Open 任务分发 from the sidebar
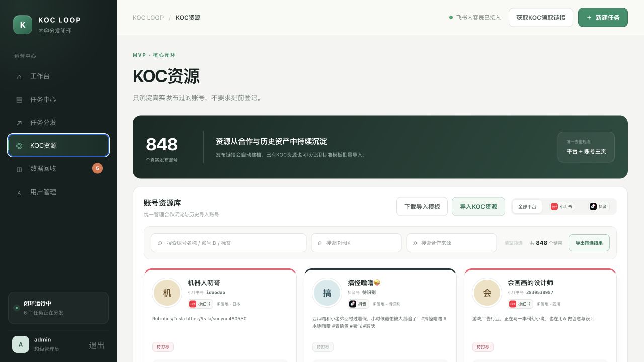644x362 pixels. pos(58,123)
